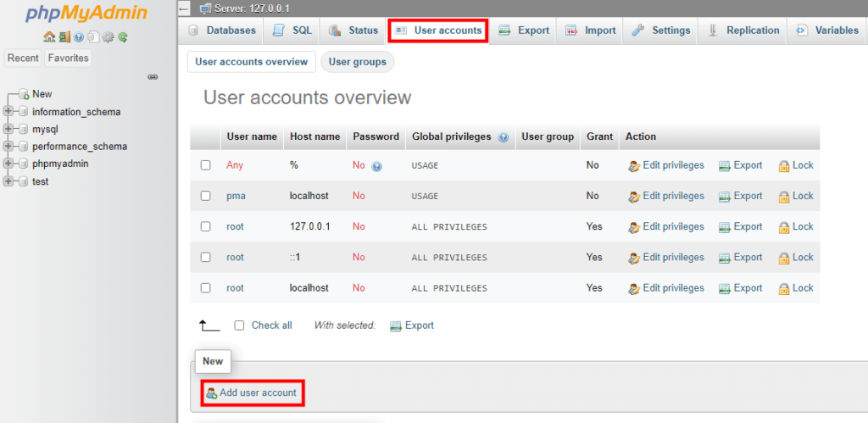Click the Add user account person icon
868x423 pixels.
211,393
